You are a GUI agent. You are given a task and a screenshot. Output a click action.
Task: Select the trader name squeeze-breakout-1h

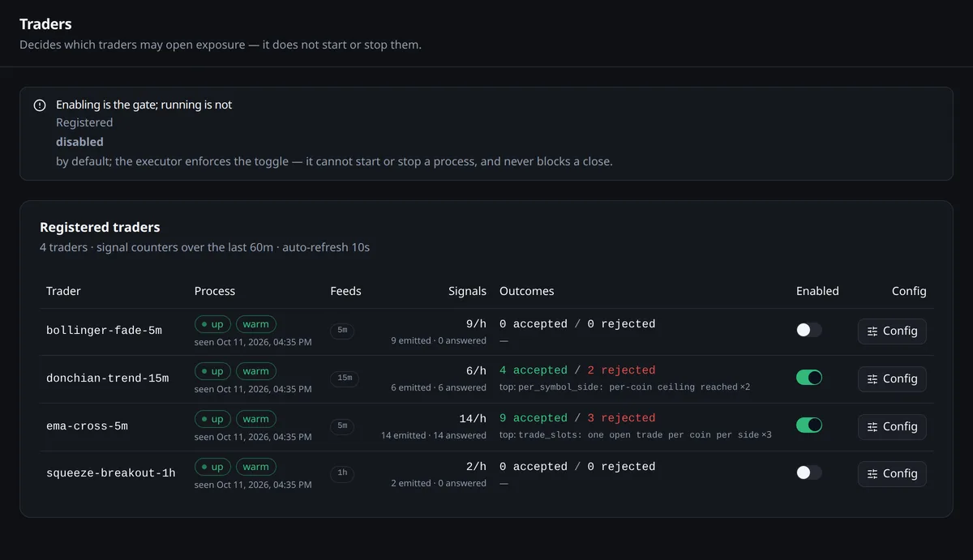(x=111, y=473)
